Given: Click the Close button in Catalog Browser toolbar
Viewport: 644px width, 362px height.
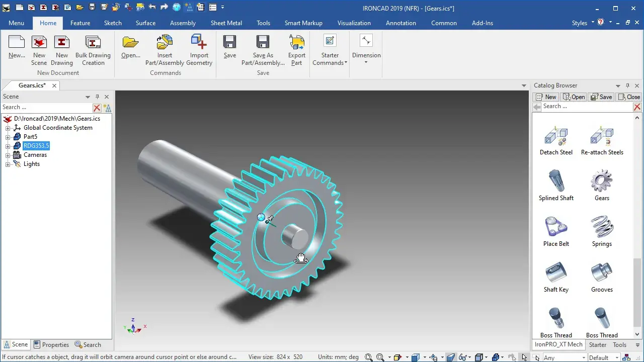Looking at the screenshot, I should (x=629, y=97).
